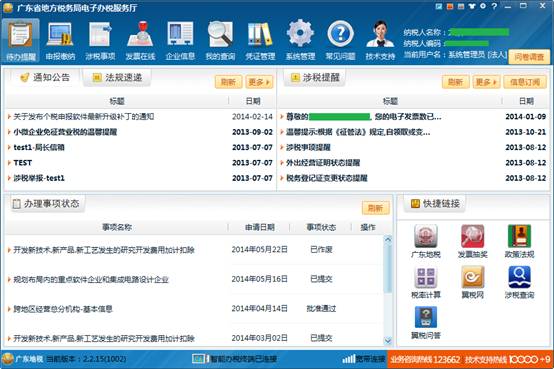Viewport: 554px width, 369px height.
Task: Click the 信息订阅 button
Action: [x=525, y=82]
